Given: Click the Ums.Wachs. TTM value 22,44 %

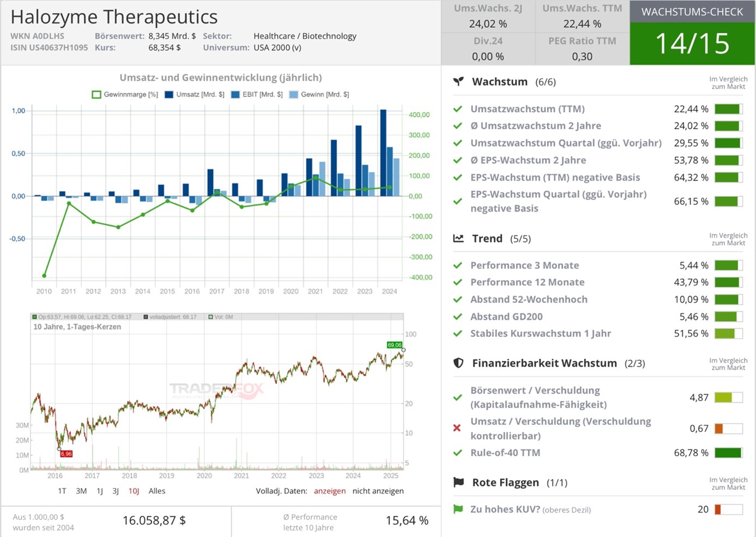Looking at the screenshot, I should pos(582,24).
